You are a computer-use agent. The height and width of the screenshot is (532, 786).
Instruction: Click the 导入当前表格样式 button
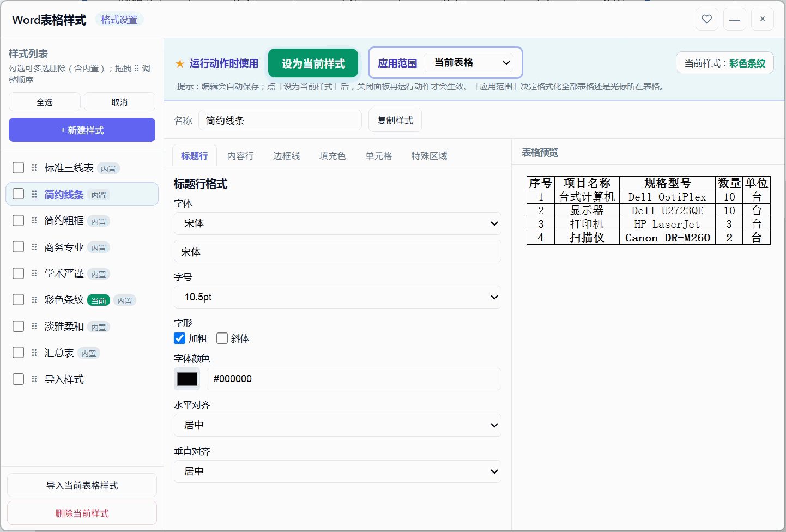tap(82, 485)
